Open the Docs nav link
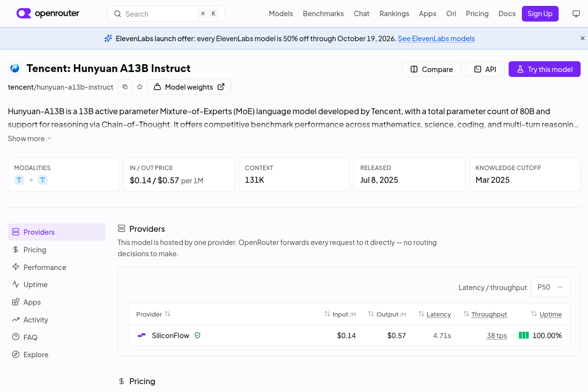This screenshot has height=392, width=588. 507,14
